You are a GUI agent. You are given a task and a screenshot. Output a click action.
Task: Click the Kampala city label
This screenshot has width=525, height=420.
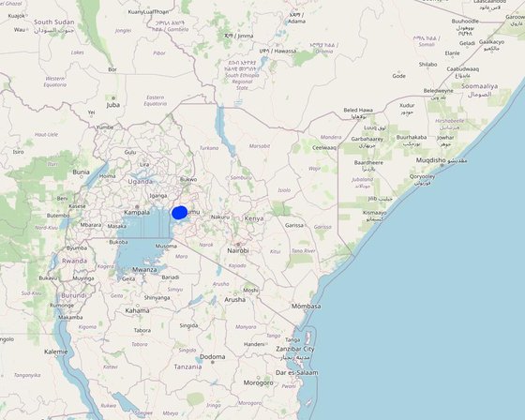(137, 213)
